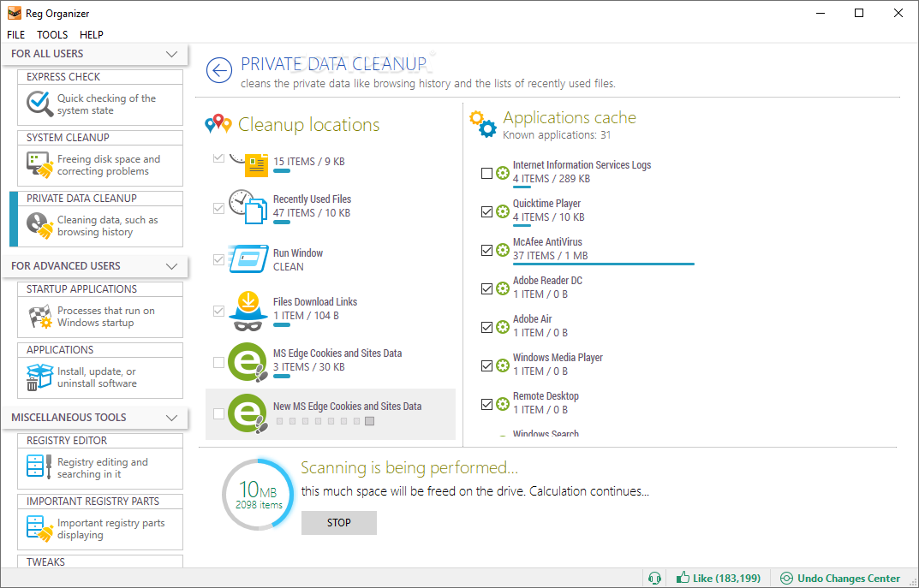Click the back arrow icon

[219, 71]
